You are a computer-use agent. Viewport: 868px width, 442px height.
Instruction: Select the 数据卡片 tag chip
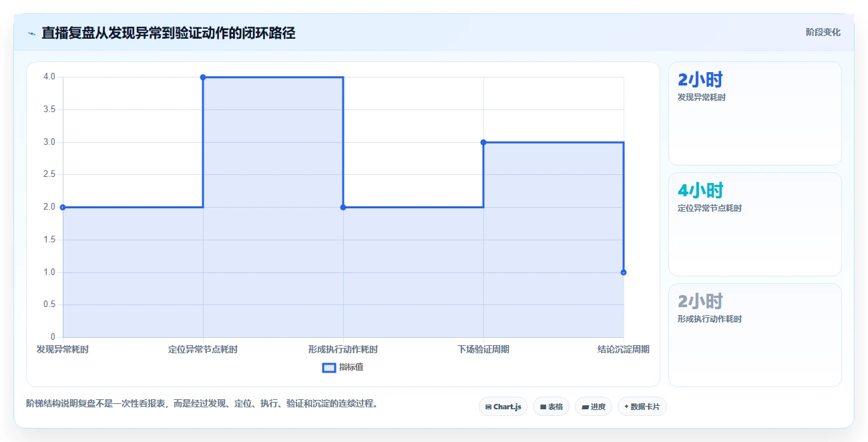pyautogui.click(x=642, y=407)
